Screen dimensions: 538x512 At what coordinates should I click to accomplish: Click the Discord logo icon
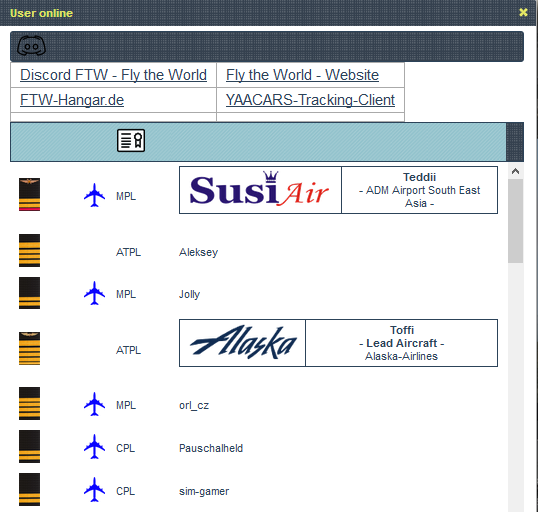tap(31, 46)
